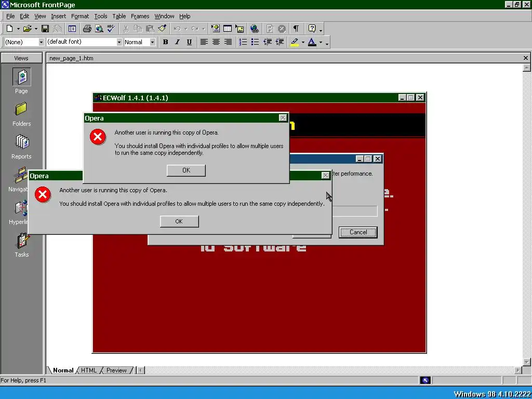This screenshot has width=532, height=399.
Task: Click the Insert Table icon
Action: (x=228, y=29)
